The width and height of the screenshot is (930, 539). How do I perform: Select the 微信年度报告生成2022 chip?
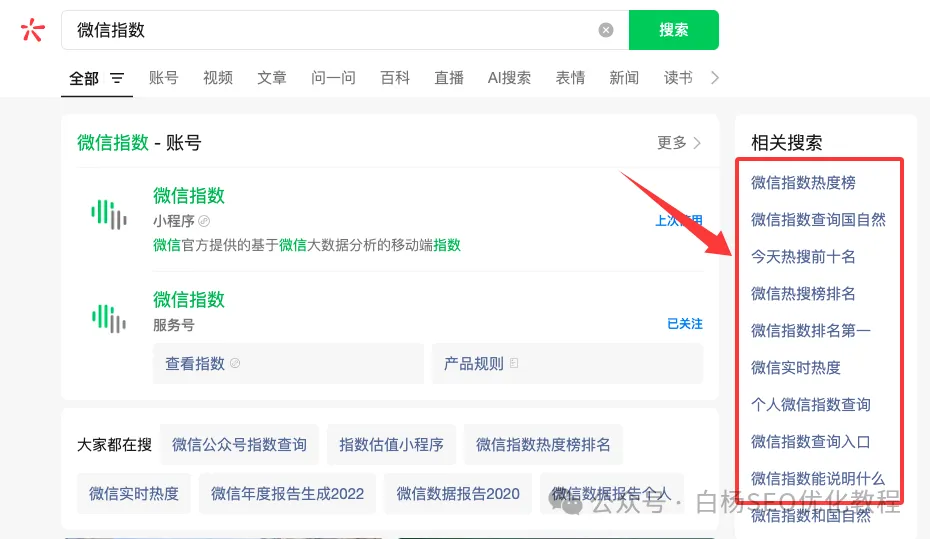click(287, 493)
